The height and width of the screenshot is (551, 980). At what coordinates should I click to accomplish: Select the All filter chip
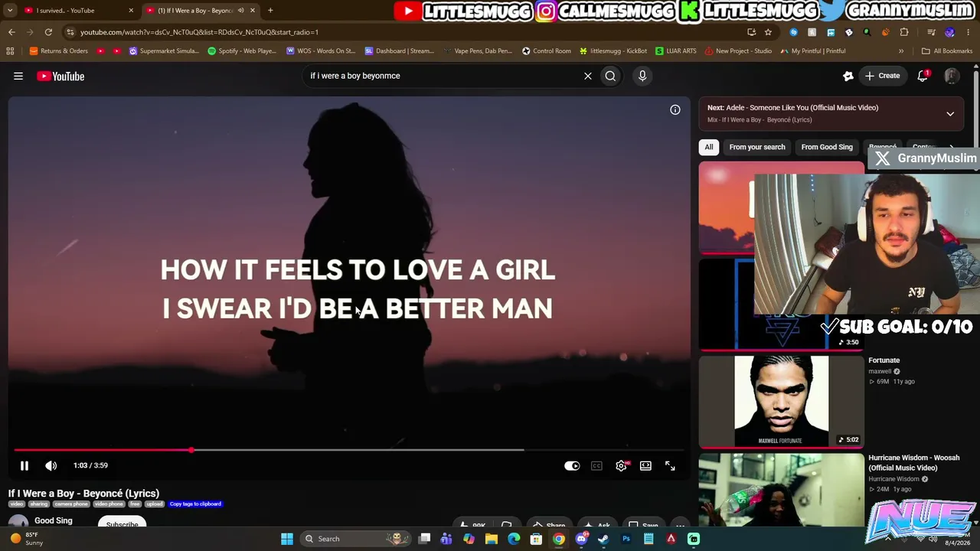point(709,147)
